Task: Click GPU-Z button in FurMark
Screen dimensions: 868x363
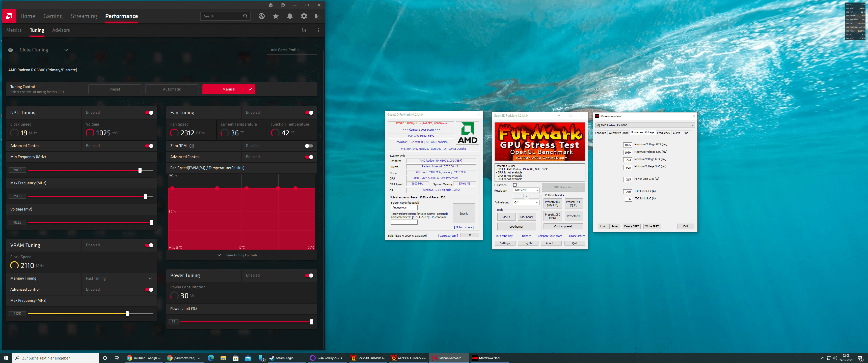Action: pos(506,217)
